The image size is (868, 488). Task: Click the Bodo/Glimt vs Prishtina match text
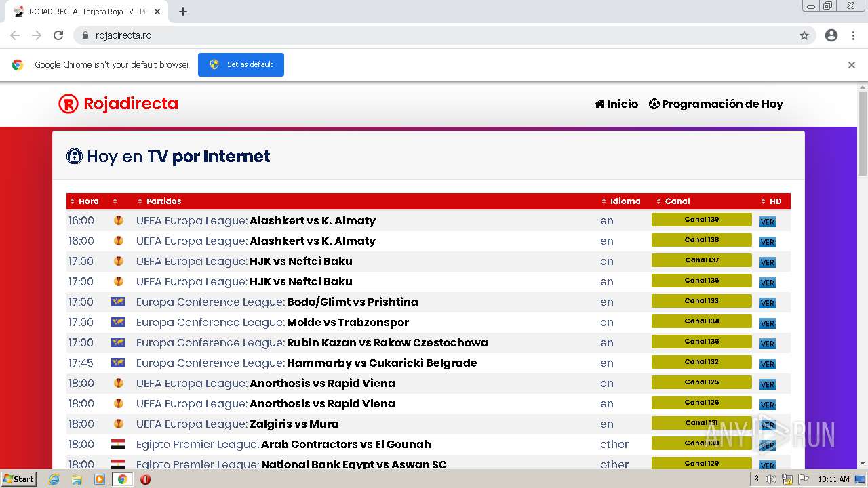point(353,302)
